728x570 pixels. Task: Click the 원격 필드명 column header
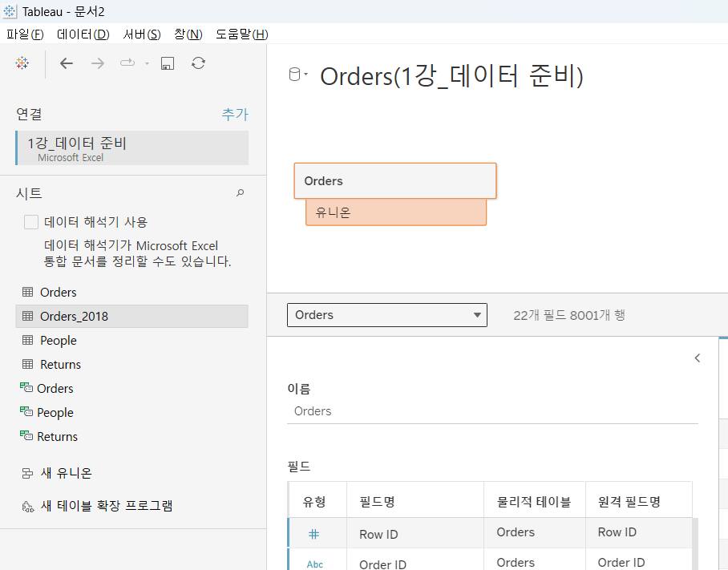click(x=639, y=501)
